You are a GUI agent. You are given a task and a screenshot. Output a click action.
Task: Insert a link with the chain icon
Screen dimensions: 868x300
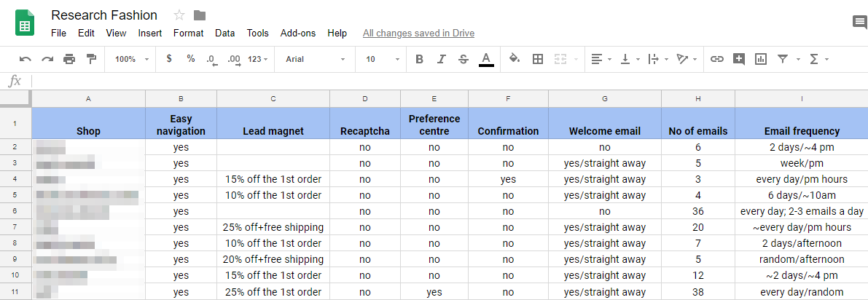point(717,59)
